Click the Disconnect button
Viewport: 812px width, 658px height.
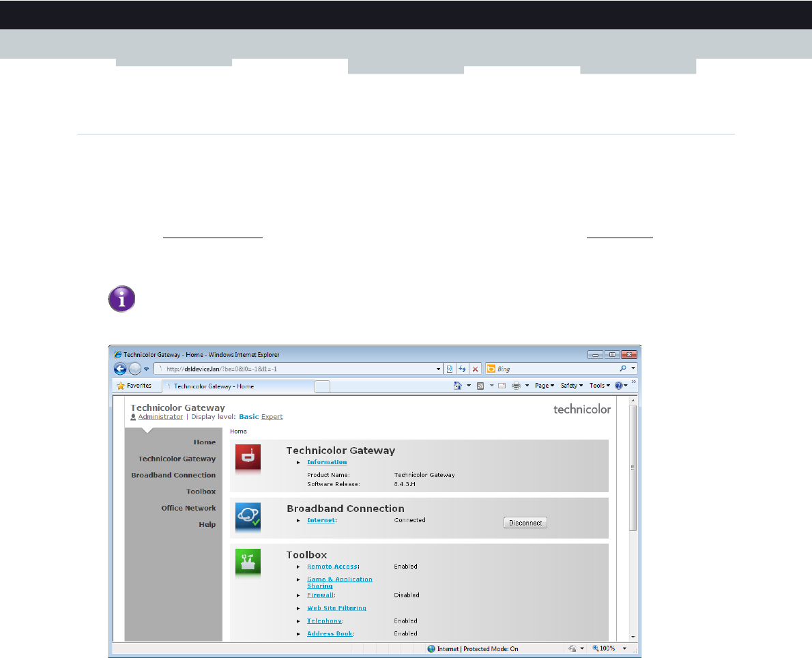coord(525,523)
